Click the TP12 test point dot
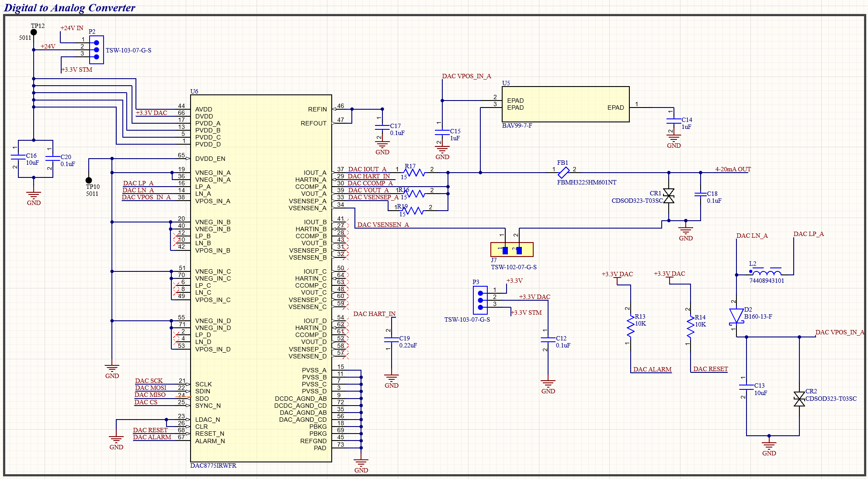The height and width of the screenshot is (479, 868). coord(34,32)
